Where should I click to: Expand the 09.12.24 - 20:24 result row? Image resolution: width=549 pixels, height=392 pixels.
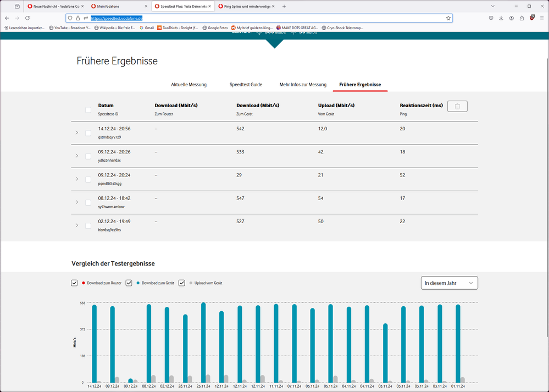click(76, 179)
